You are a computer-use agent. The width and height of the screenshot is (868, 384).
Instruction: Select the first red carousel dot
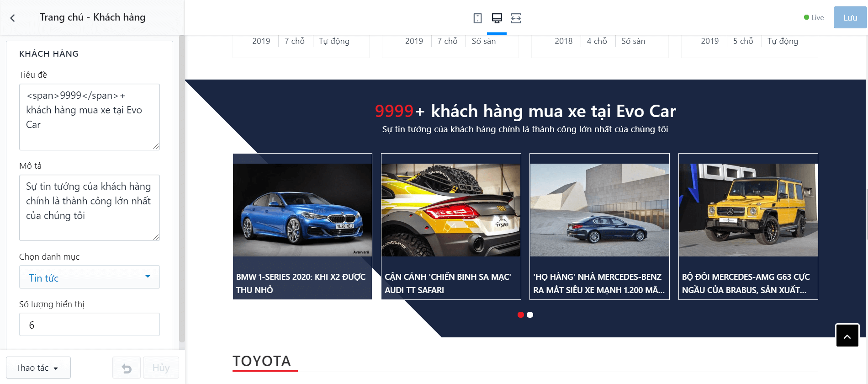pos(520,315)
